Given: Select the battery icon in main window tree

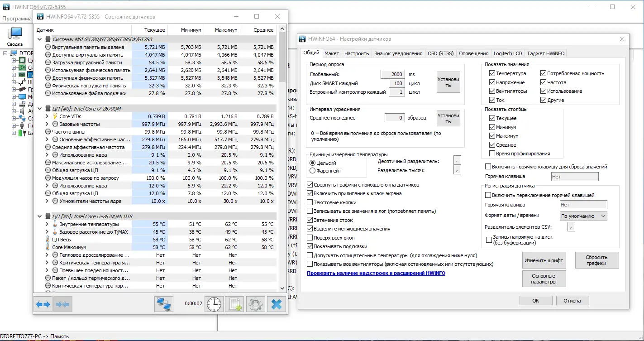Looking at the screenshot, I should [23, 133].
